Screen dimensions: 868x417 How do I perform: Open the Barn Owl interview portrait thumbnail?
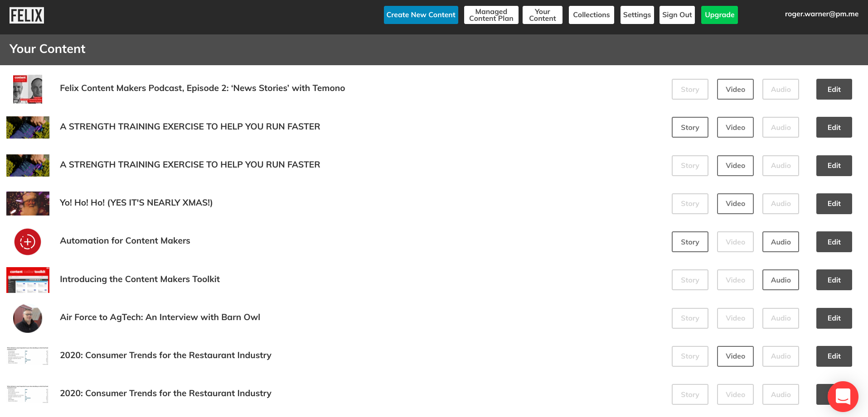point(28,318)
